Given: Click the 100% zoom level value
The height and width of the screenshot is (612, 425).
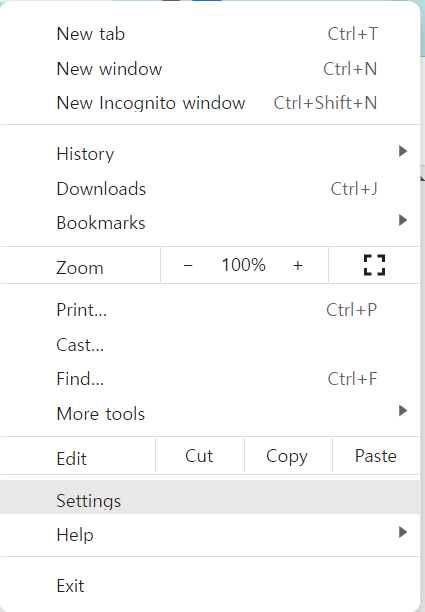Looking at the screenshot, I should coord(244,265).
